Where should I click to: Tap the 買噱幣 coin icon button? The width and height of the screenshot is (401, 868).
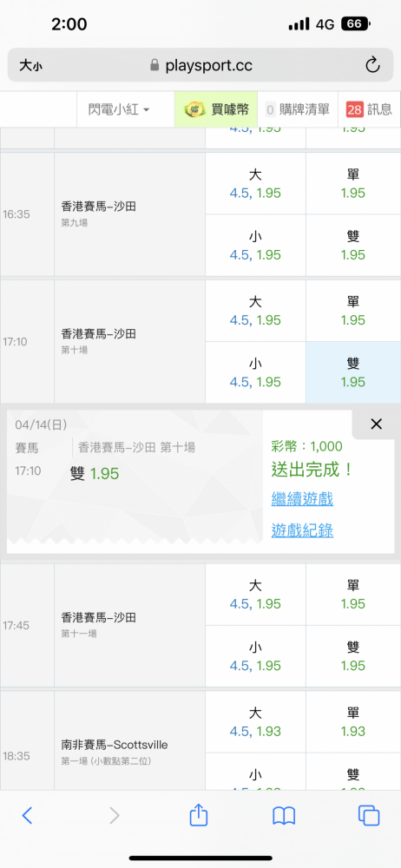(x=216, y=109)
